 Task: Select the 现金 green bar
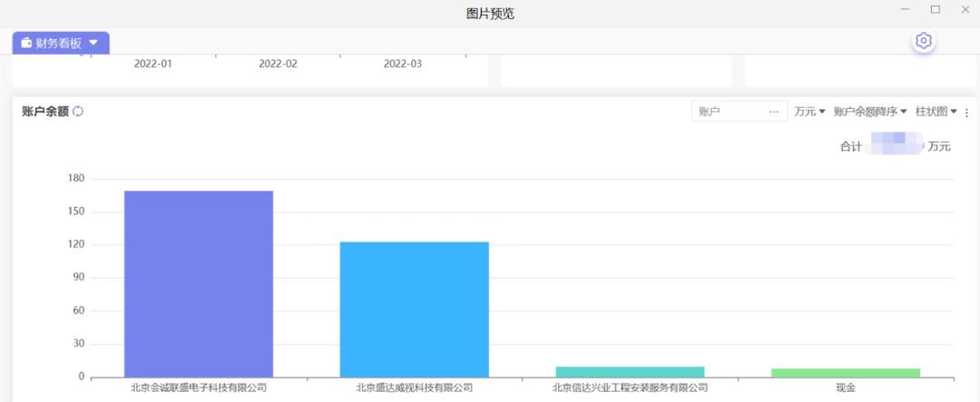846,373
